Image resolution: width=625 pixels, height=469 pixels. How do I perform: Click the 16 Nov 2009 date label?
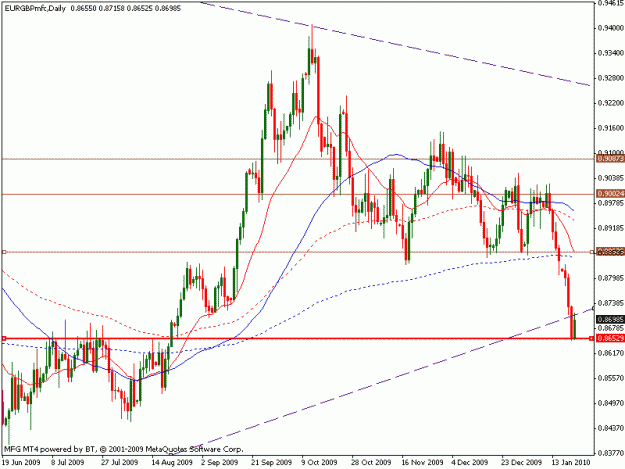(423, 462)
